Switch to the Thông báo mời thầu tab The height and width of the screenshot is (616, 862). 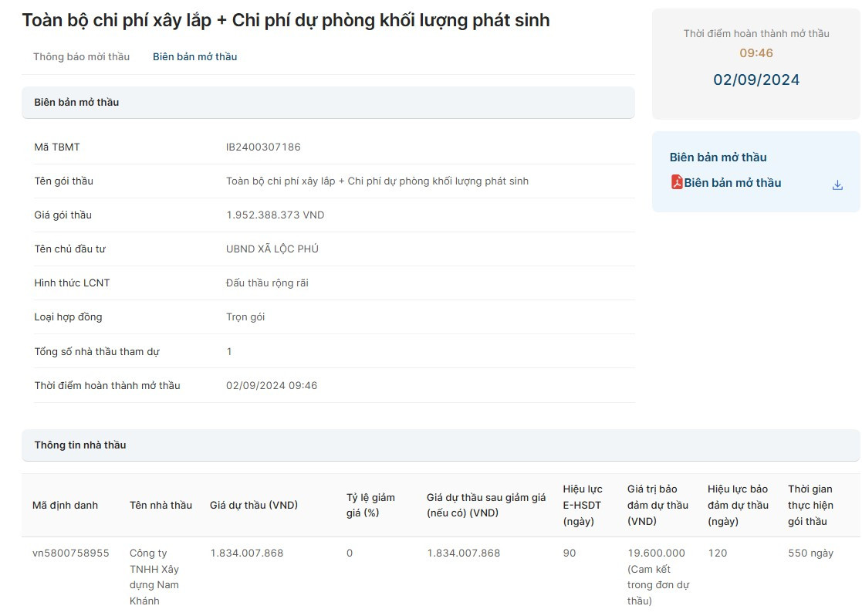[82, 56]
